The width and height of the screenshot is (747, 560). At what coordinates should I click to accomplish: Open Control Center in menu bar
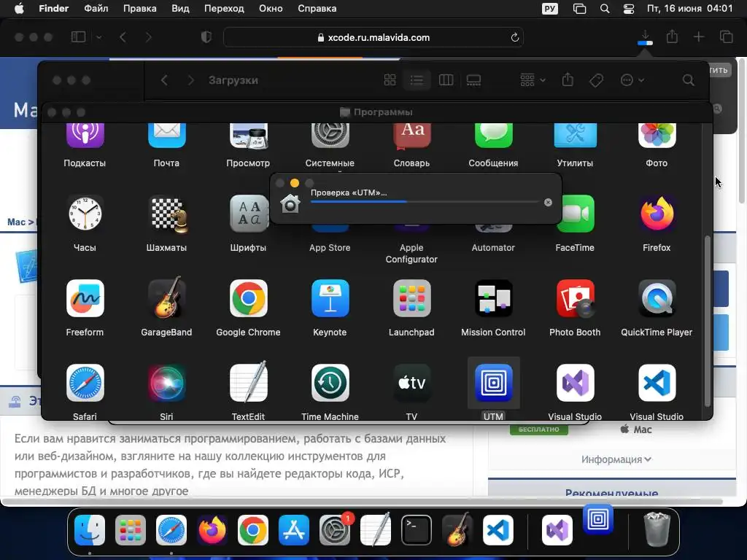[628, 9]
